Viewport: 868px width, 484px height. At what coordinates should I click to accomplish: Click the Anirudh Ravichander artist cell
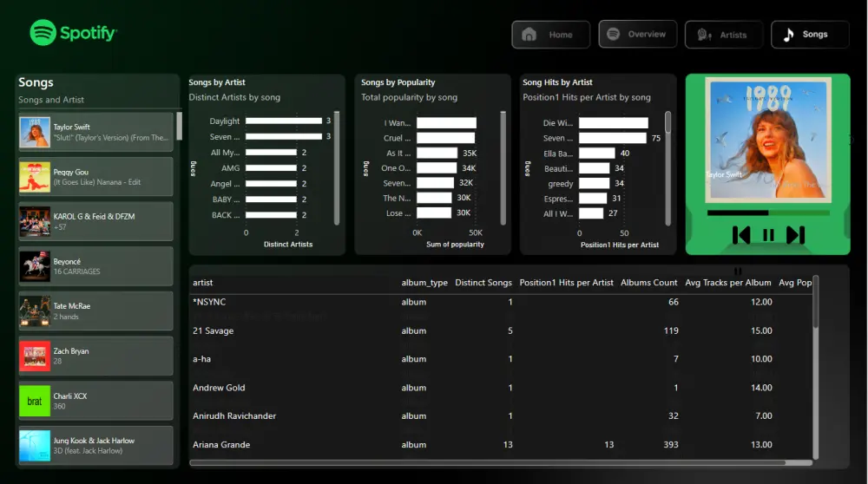234,416
